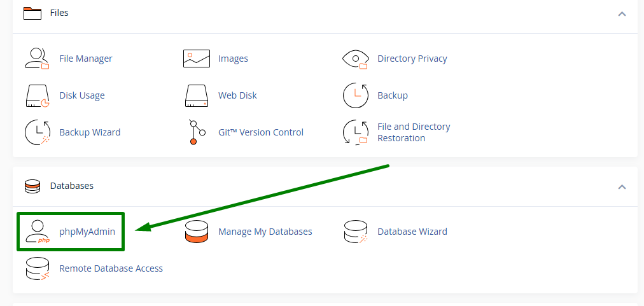Click the Web Disk drive icon
644x306 pixels.
(197, 95)
